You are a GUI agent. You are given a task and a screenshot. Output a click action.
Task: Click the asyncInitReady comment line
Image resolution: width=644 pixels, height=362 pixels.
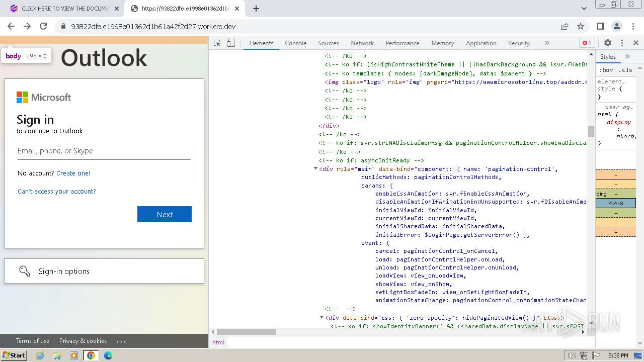(371, 160)
